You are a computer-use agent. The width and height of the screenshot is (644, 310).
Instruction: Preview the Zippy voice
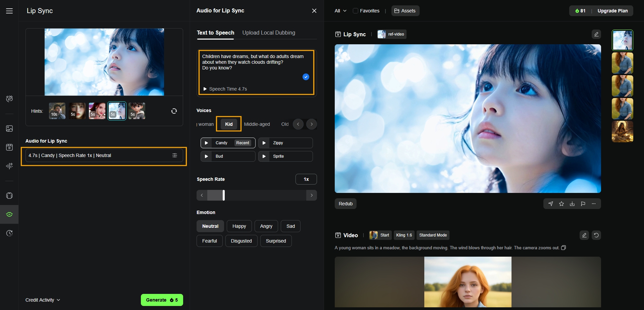point(264,143)
